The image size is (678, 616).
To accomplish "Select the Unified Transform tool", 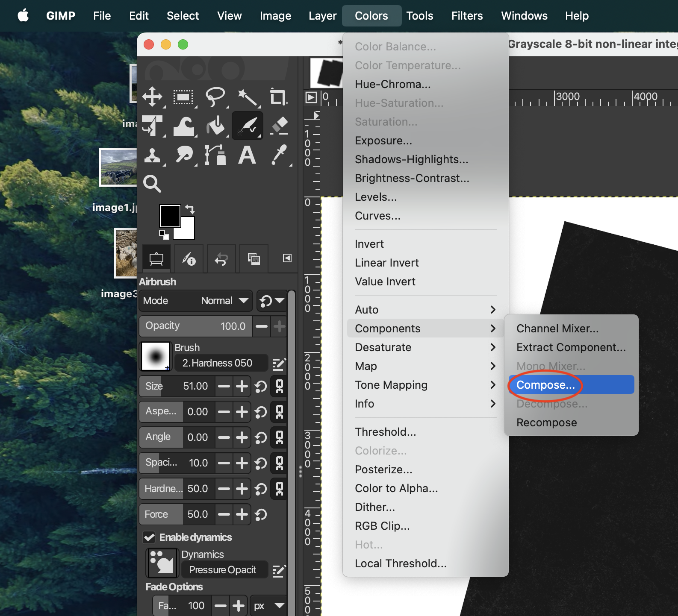I will pos(153,126).
